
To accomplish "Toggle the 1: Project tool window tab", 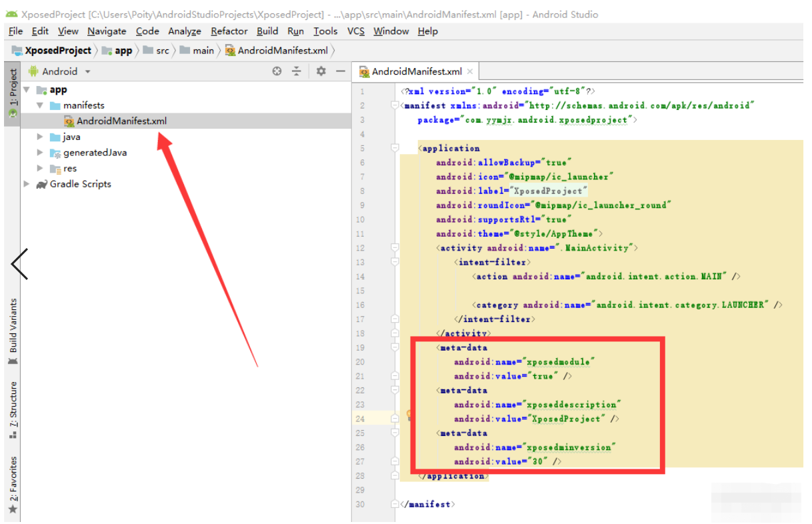I will [13, 94].
